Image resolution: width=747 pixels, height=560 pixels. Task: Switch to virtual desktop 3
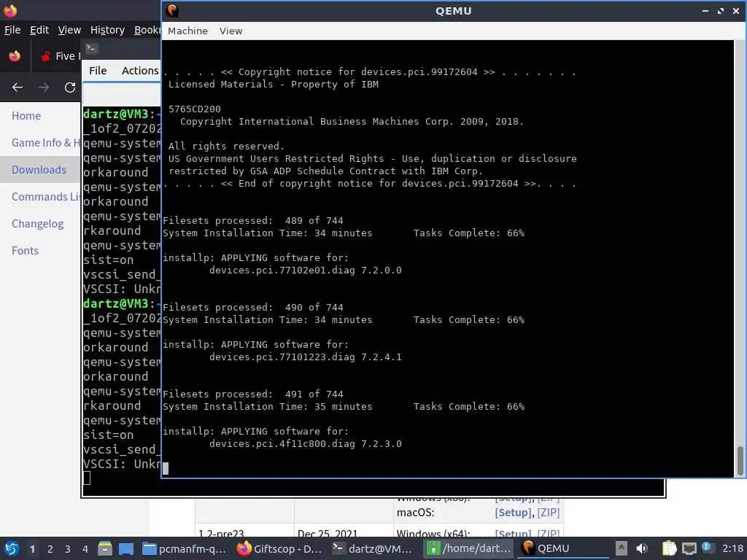tap(68, 548)
